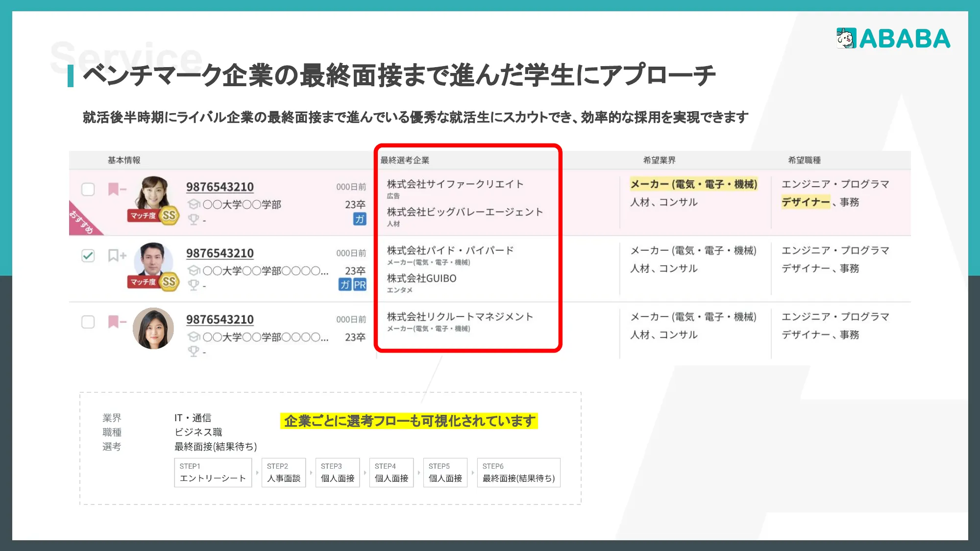
Task: Click graduation cap icon in the リクルートマネジメント row
Action: [x=194, y=337]
